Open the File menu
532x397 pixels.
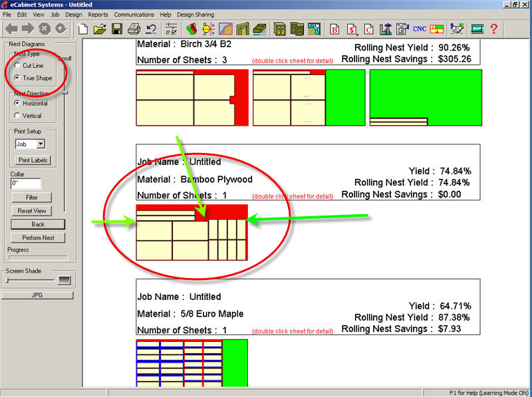(7, 15)
